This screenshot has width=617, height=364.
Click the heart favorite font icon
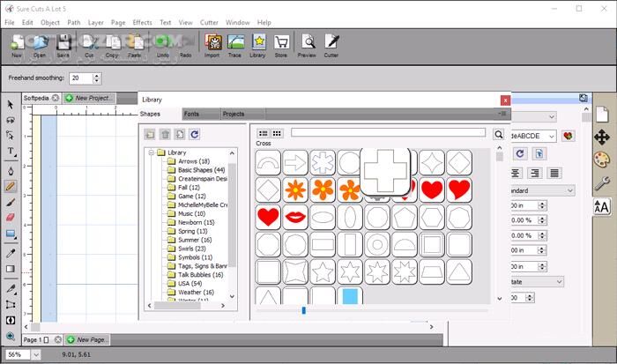tap(568, 136)
